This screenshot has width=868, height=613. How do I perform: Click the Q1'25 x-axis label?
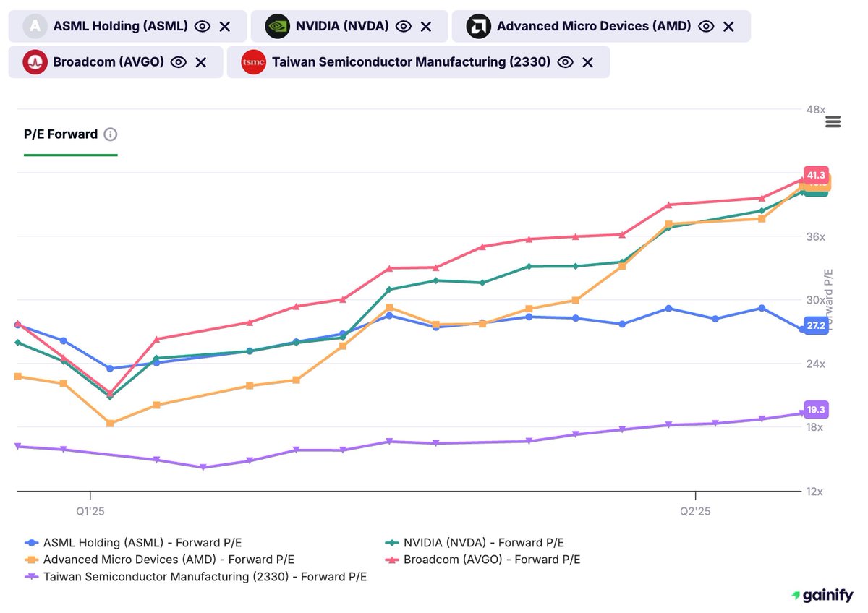[x=90, y=512]
